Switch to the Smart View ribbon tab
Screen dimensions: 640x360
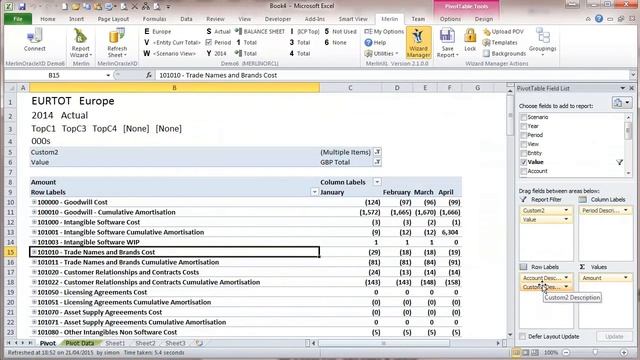tap(353, 19)
